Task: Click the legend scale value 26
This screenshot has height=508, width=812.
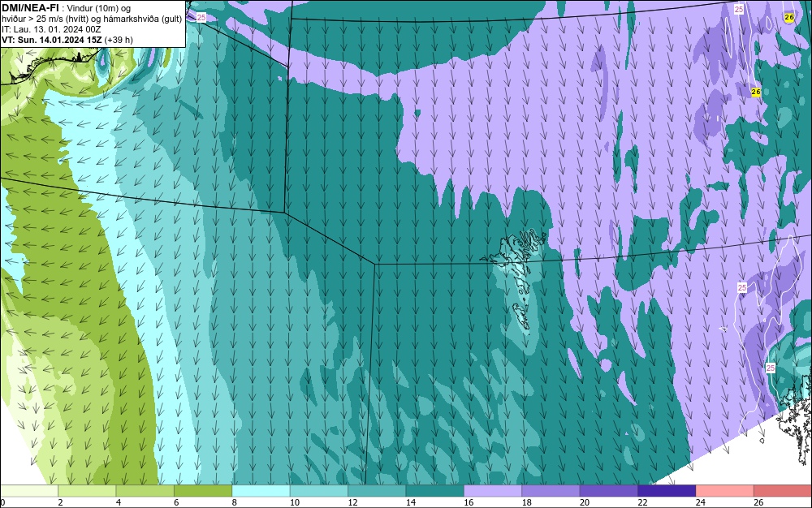Action: tap(758, 502)
